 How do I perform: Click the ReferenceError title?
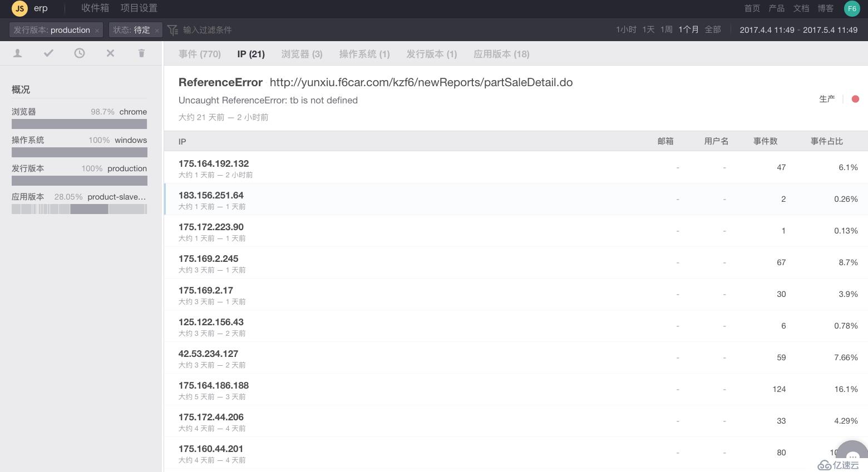coord(220,82)
